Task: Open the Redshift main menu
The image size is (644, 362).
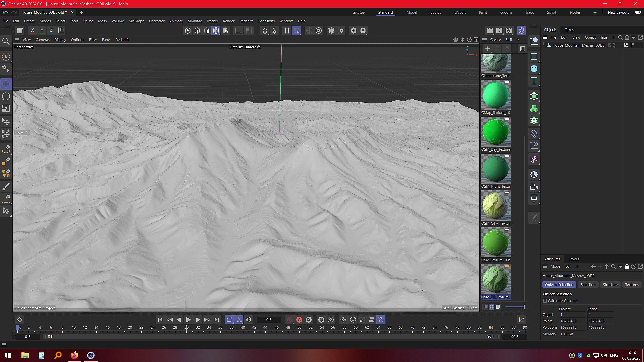Action: tap(246, 21)
